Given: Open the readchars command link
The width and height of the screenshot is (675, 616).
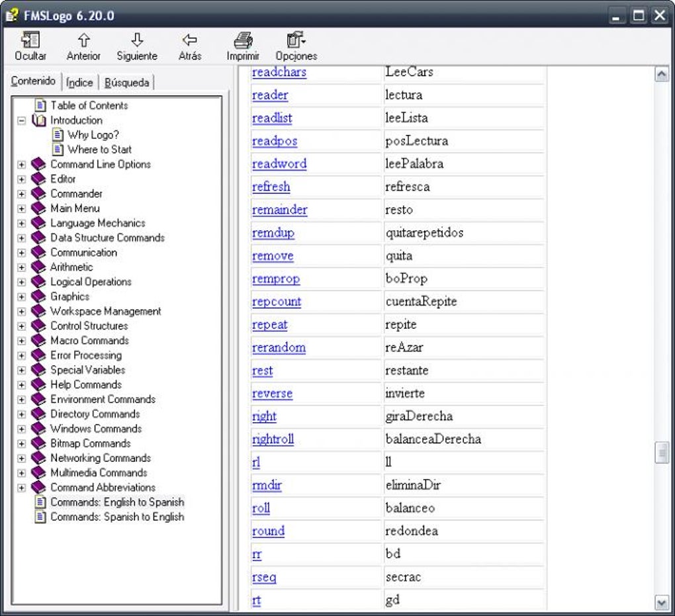Looking at the screenshot, I should (x=279, y=72).
